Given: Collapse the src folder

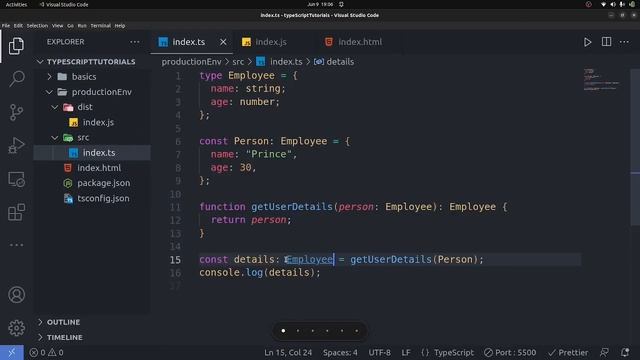Looking at the screenshot, I should point(55,138).
